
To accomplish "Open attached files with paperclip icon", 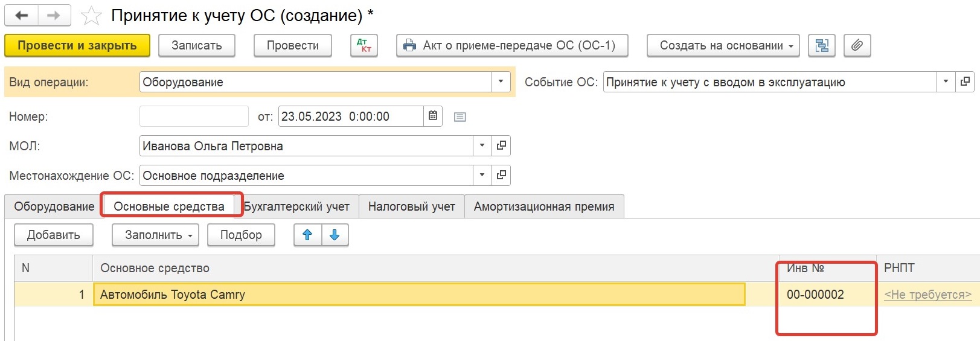I will click(x=857, y=45).
